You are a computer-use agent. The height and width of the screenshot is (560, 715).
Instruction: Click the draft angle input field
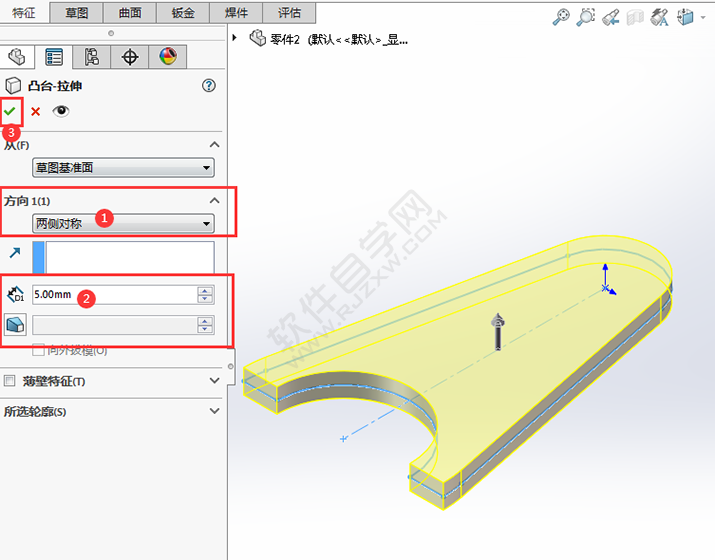click(114, 325)
